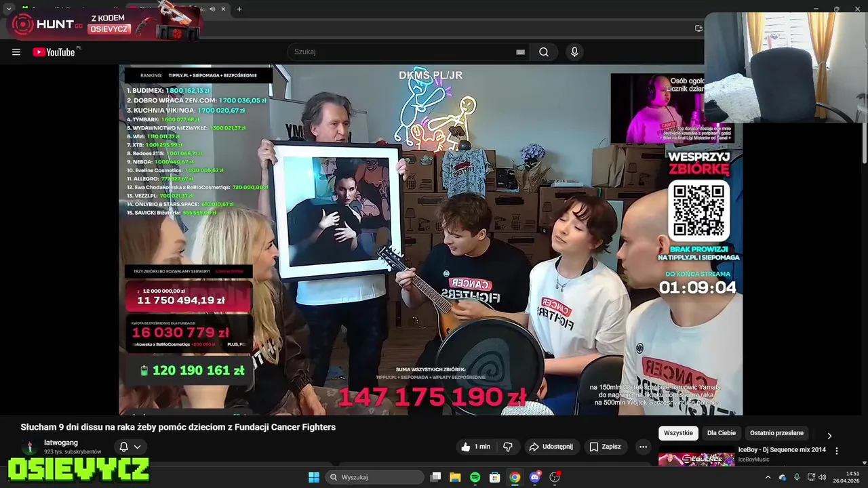Like the video with thumbs up

(475, 447)
